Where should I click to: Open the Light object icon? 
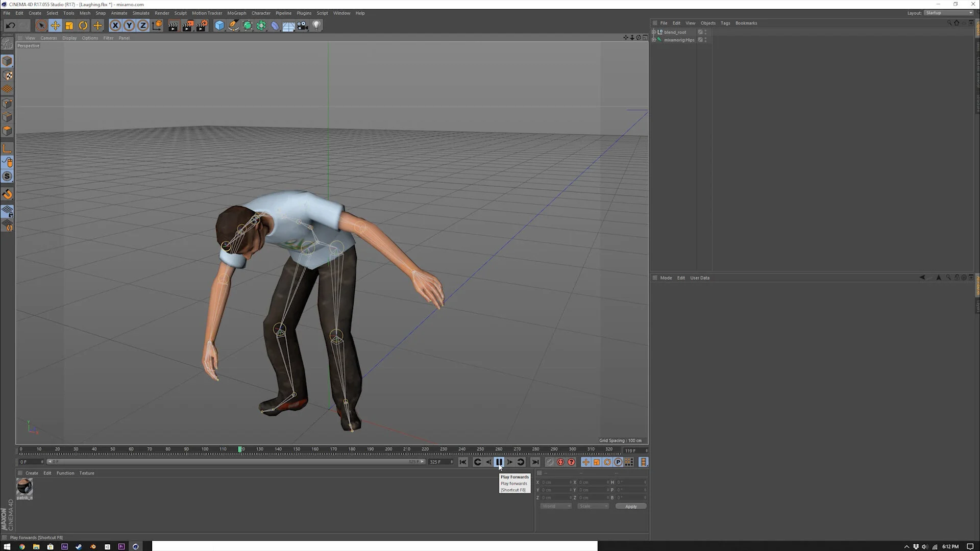pyautogui.click(x=316, y=26)
